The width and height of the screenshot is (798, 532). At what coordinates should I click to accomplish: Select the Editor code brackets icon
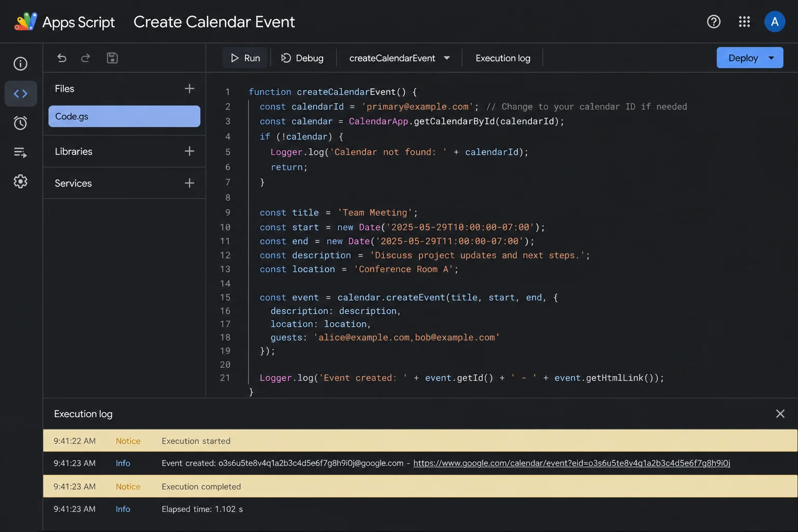pyautogui.click(x=20, y=94)
